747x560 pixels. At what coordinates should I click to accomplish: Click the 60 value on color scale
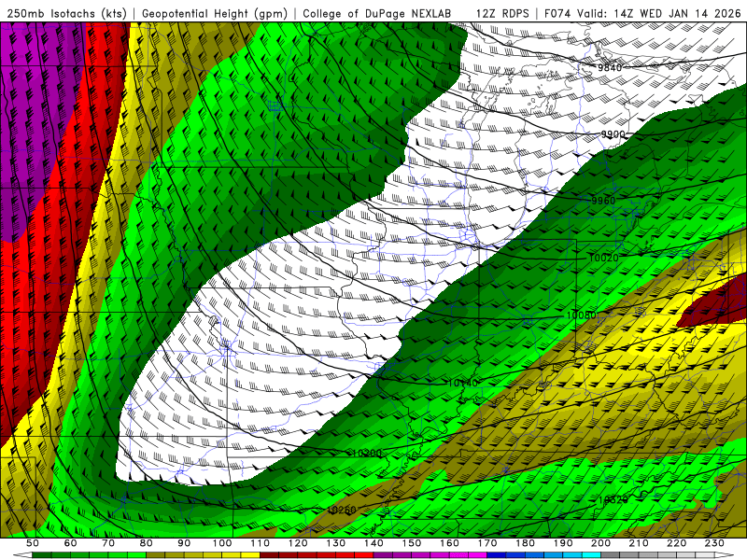[71, 543]
